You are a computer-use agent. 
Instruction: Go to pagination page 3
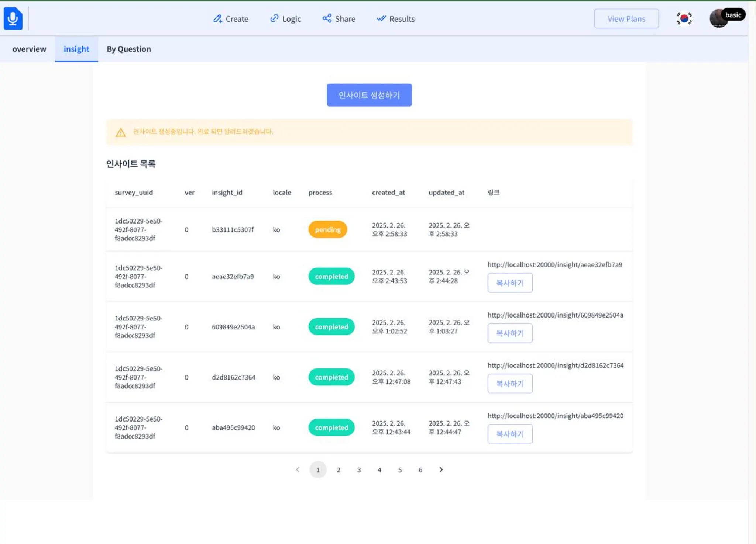click(x=359, y=470)
